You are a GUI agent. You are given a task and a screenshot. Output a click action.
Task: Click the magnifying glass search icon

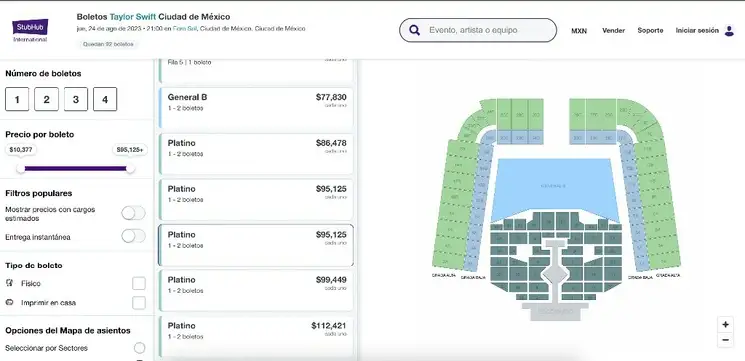(x=414, y=30)
